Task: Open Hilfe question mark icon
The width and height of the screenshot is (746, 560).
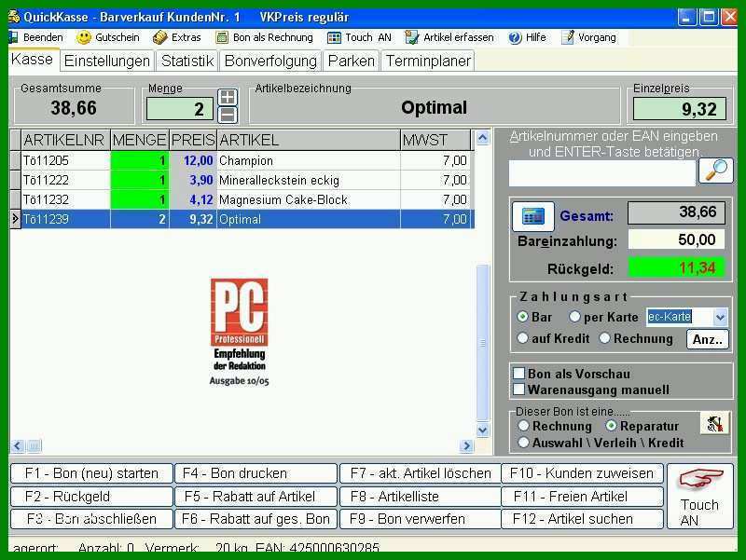Action: click(x=515, y=37)
